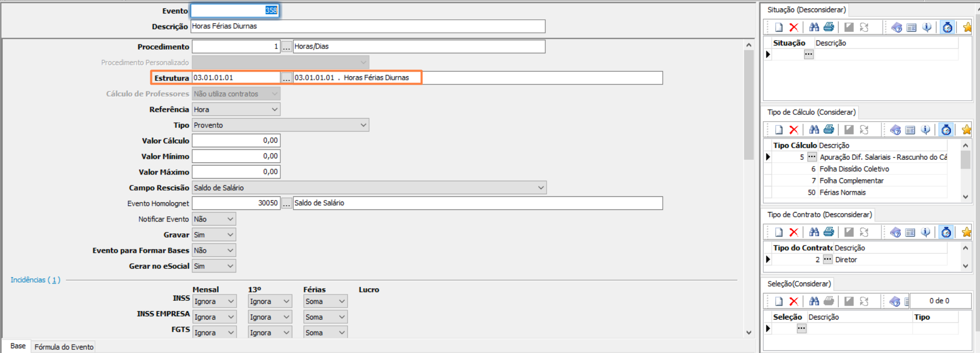Click the help book icon in Tipo de Cálculo toolbar
Screen dimensions: 980x353
pyautogui.click(x=895, y=130)
